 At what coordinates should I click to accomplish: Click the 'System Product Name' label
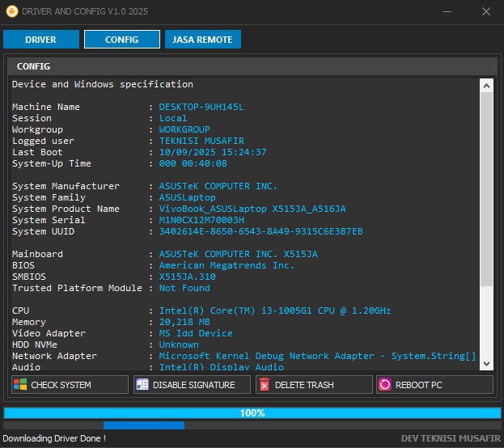click(x=66, y=209)
